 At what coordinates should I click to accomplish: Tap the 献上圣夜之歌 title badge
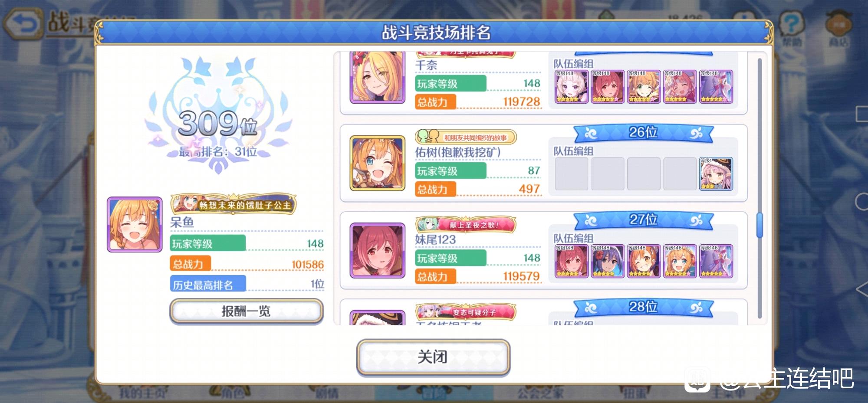(x=466, y=225)
